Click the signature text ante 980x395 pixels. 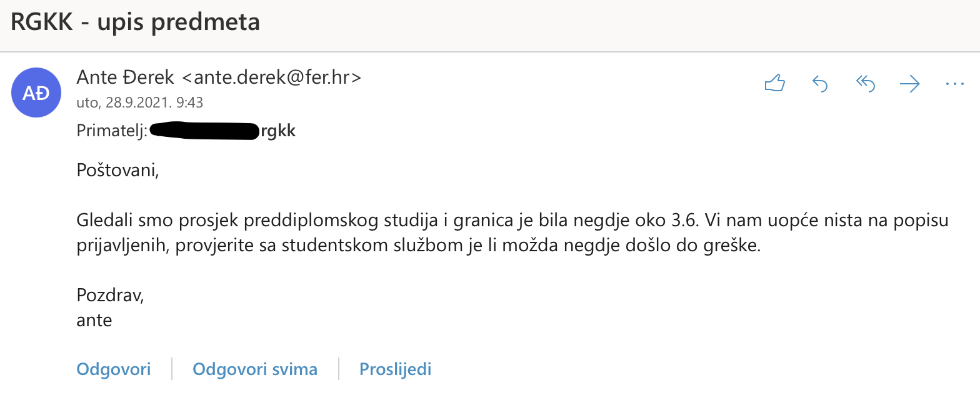tap(94, 321)
